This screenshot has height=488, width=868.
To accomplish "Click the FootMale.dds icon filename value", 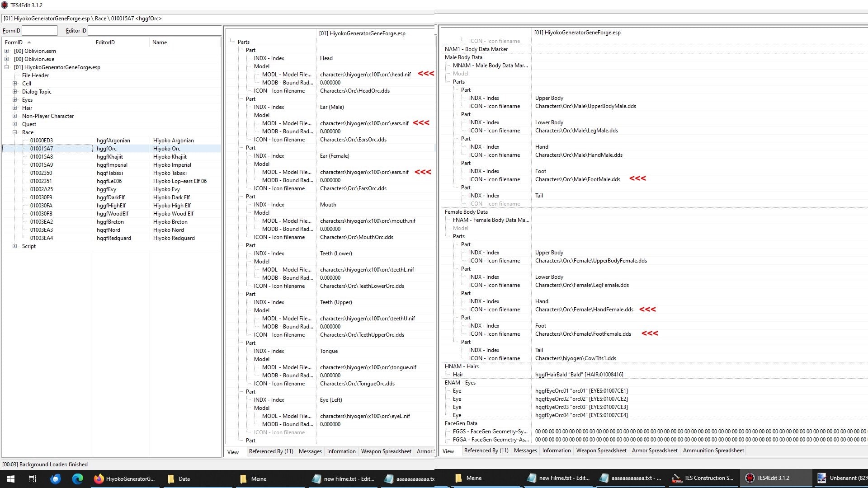I will coord(578,179).
